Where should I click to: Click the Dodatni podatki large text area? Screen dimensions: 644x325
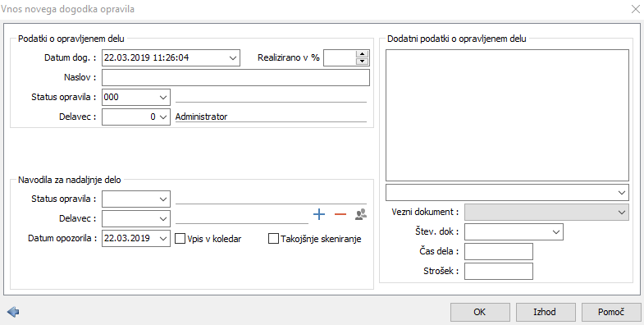pos(507,115)
